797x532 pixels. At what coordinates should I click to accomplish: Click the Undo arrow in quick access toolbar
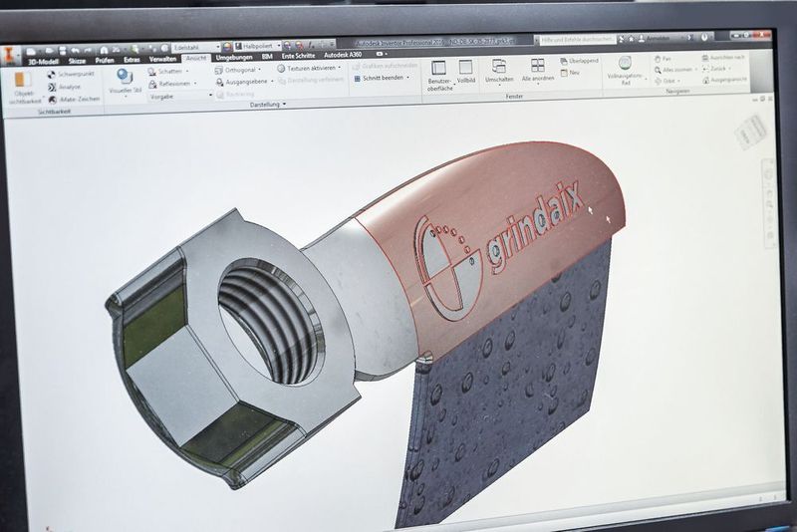[x=76, y=50]
